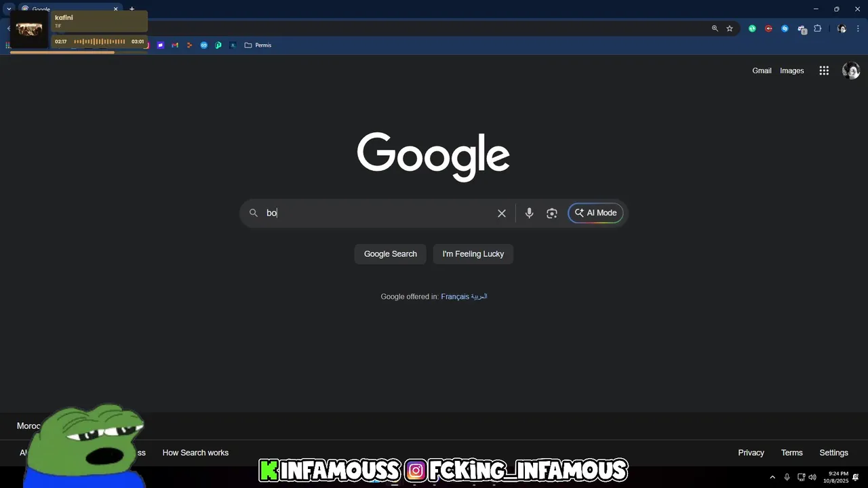
Task: Open the How Search works link
Action: [x=195, y=453]
